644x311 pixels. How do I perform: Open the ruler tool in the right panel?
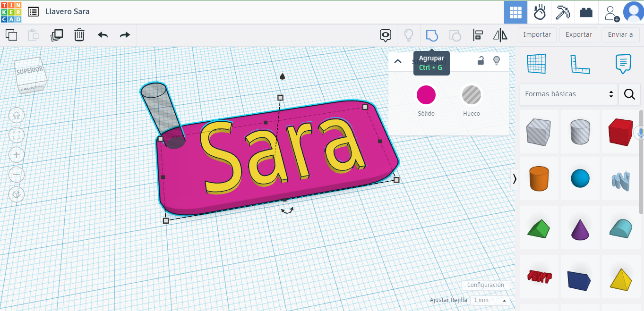pyautogui.click(x=581, y=64)
